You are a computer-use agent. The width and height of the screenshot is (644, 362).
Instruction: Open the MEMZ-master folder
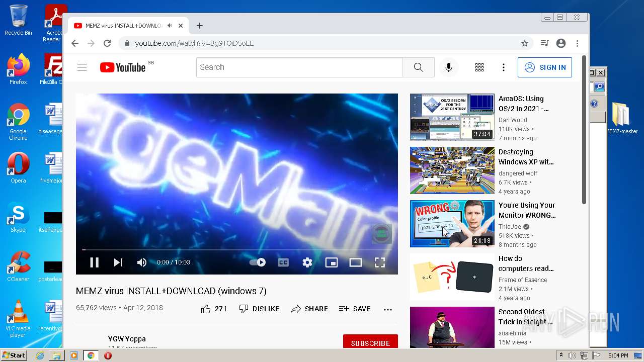[621, 119]
